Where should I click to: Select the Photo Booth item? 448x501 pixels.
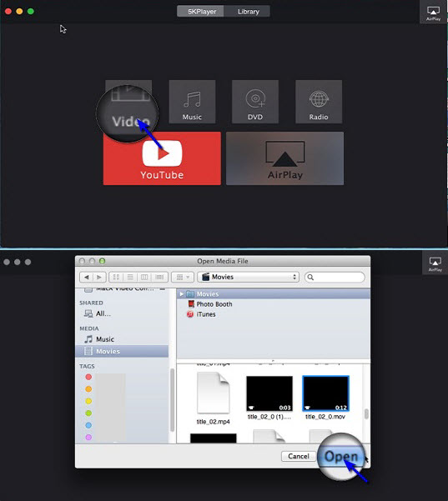pyautogui.click(x=209, y=304)
